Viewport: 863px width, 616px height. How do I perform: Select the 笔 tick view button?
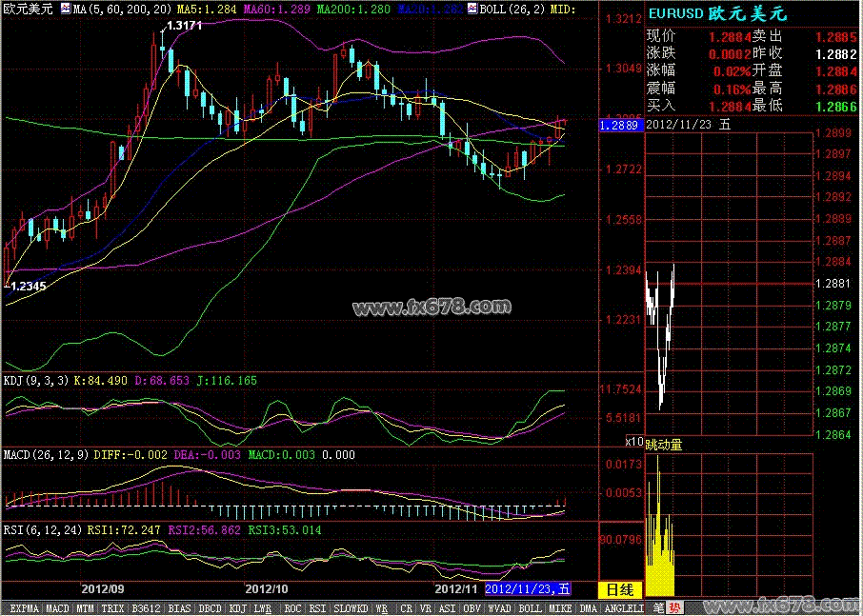654,607
